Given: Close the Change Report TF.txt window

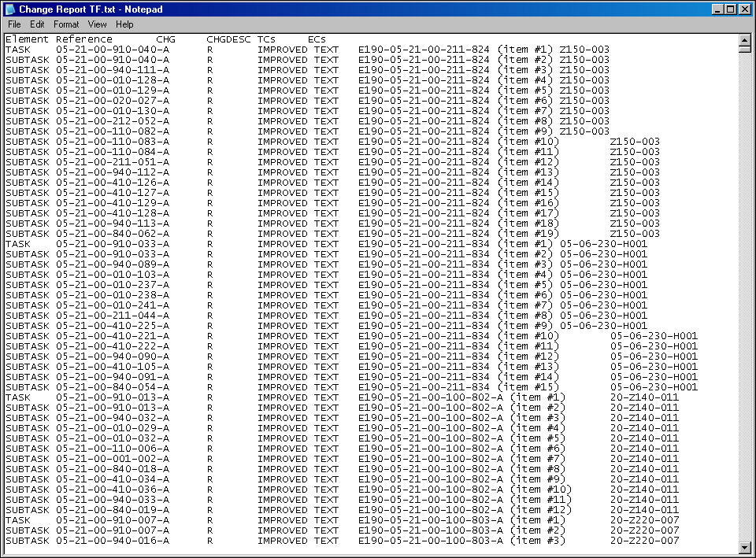Looking at the screenshot, I should [745, 9].
